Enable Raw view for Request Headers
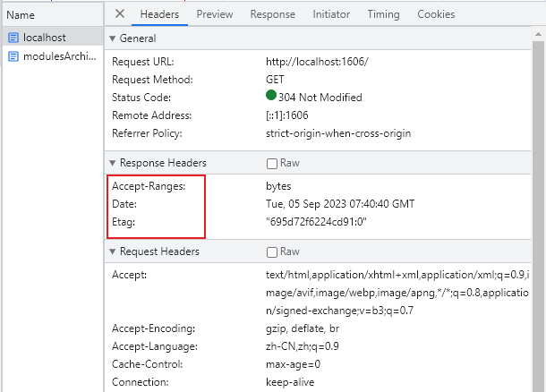Screen dimensions: 546x392 272,252
